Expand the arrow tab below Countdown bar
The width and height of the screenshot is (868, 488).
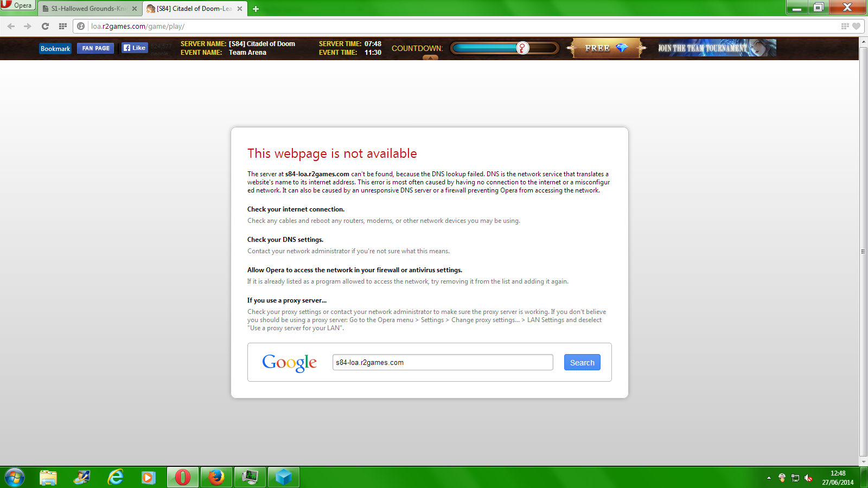430,57
